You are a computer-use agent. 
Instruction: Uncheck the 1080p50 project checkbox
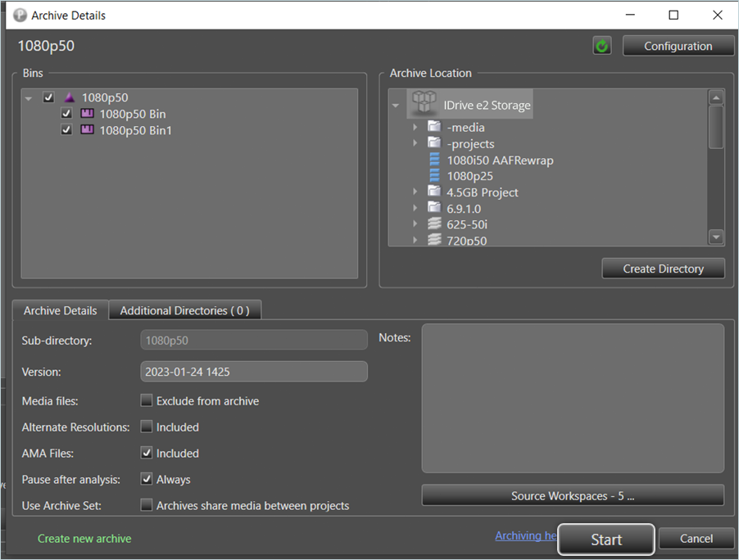48,97
